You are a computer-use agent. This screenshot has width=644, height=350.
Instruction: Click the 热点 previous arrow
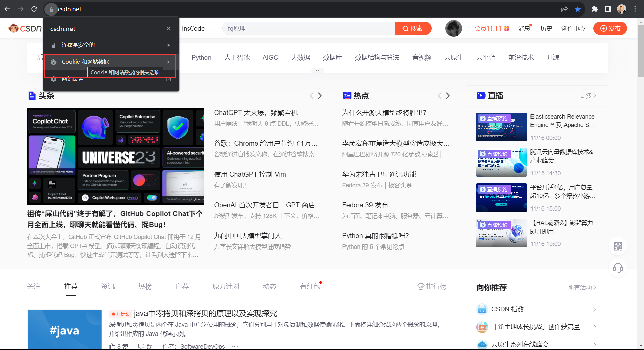(x=440, y=96)
